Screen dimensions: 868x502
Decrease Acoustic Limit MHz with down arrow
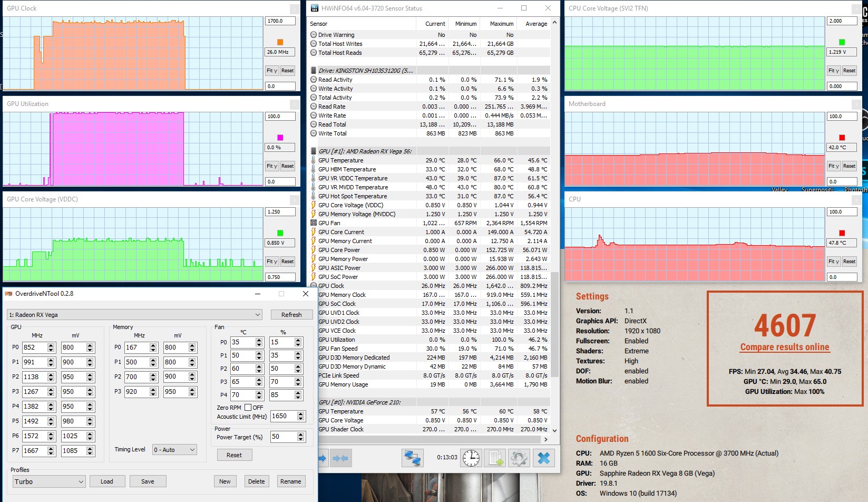click(x=300, y=418)
